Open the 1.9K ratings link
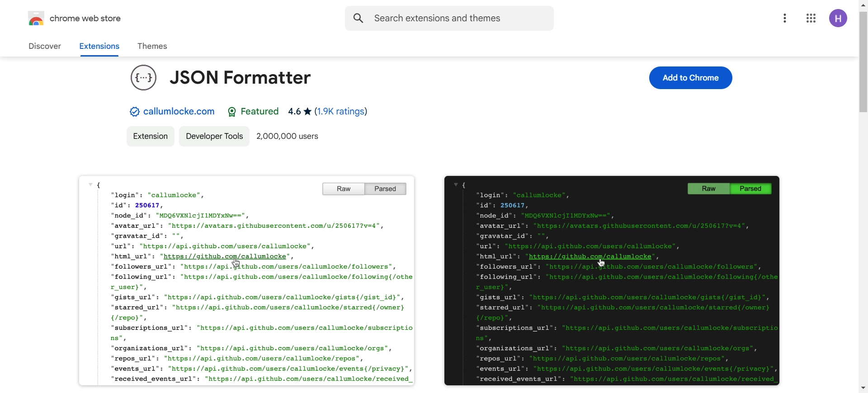This screenshot has height=393, width=868. (341, 112)
